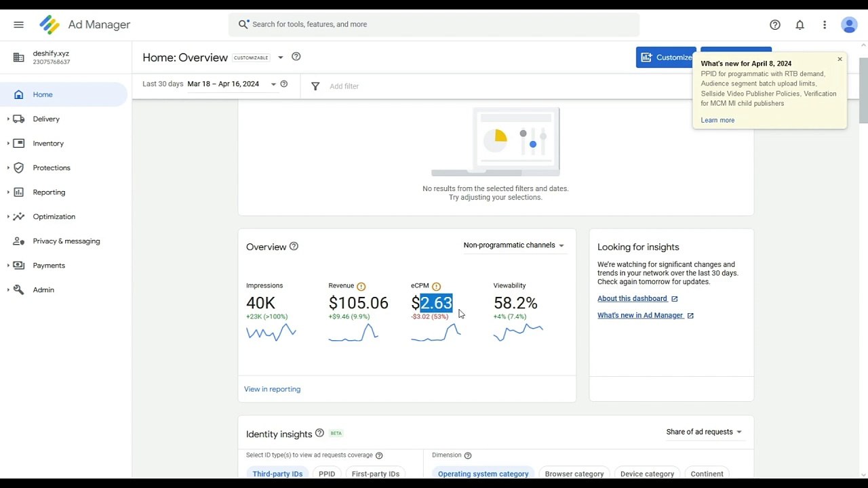The width and height of the screenshot is (868, 488).
Task: Expand the Delivery section arrow
Action: coord(8,119)
